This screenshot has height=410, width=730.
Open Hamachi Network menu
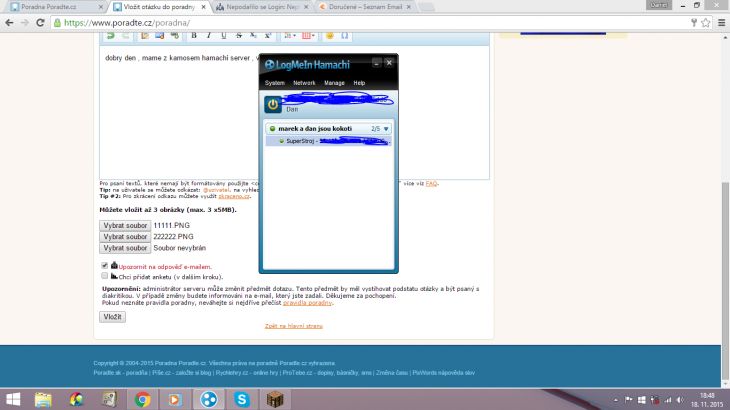coord(304,83)
